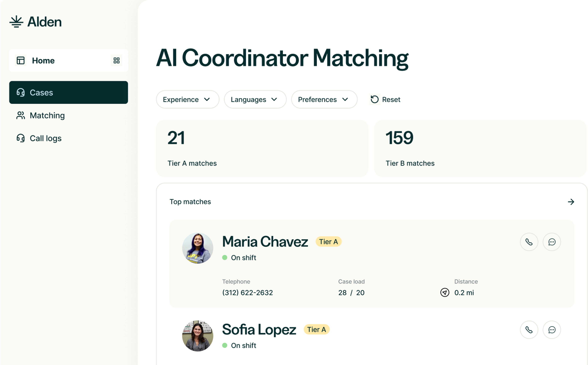Image resolution: width=588 pixels, height=365 pixels.
Task: Expand the Experience filter dropdown
Action: [187, 99]
